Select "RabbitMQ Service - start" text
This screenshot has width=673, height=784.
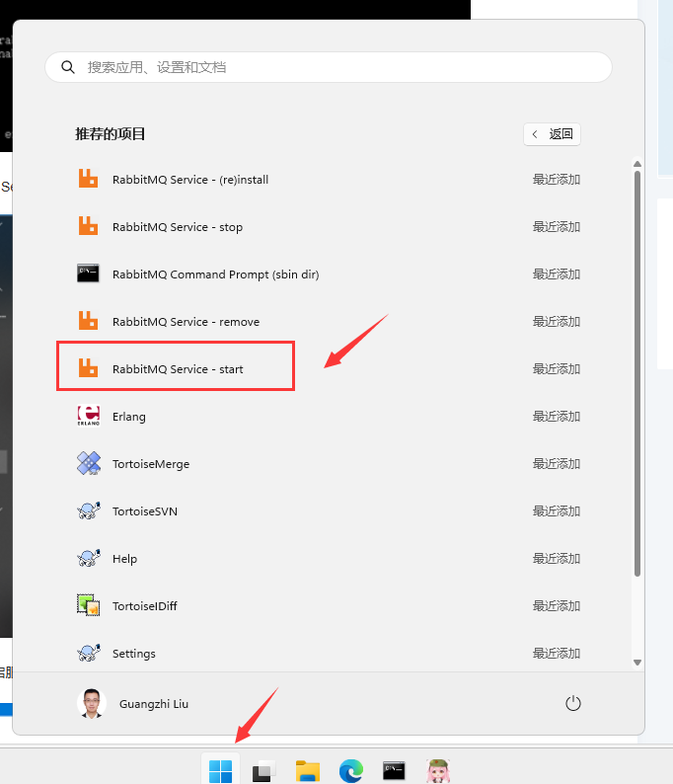178,369
